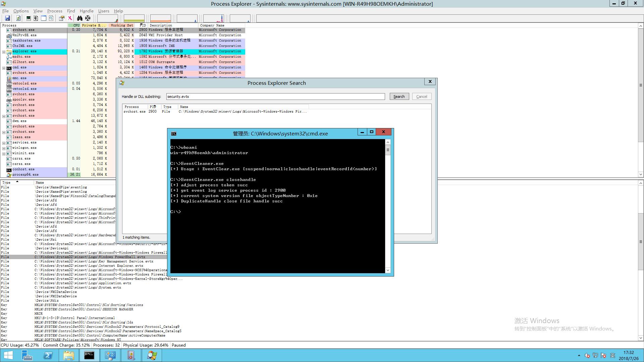The image size is (644, 362).
Task: Expand the explorer.exe process tree entry
Action: (4, 51)
